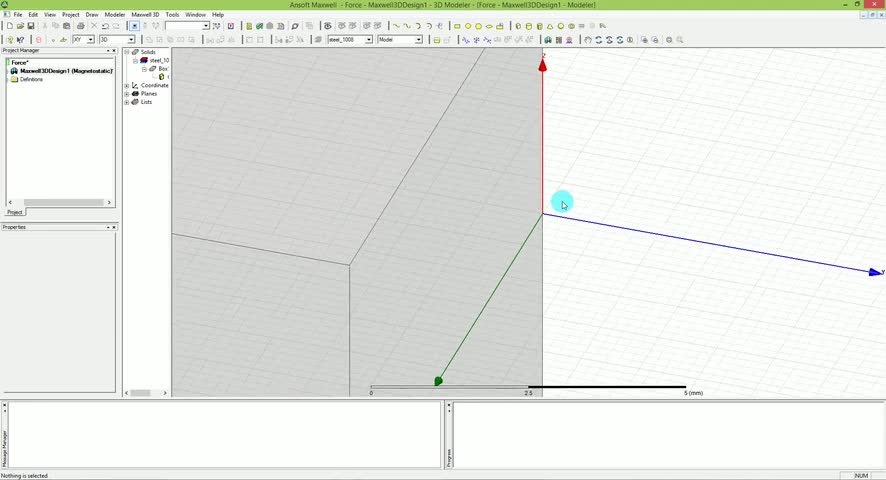
Task: Click the active select-mode toolbar button
Action: pyautogui.click(x=134, y=26)
